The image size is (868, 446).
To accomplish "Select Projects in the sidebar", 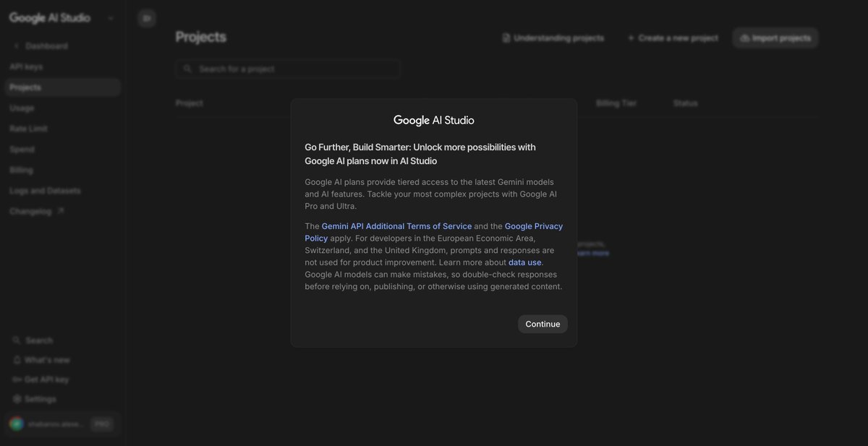I will [62, 87].
